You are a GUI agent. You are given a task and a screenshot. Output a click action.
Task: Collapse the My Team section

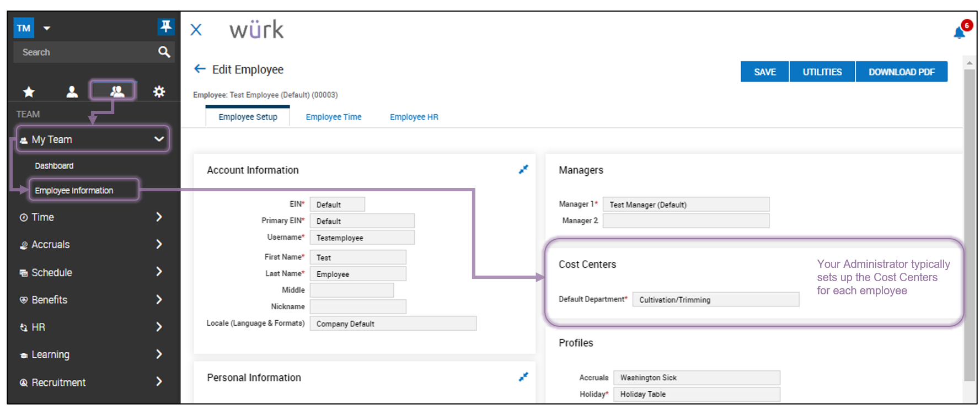159,139
